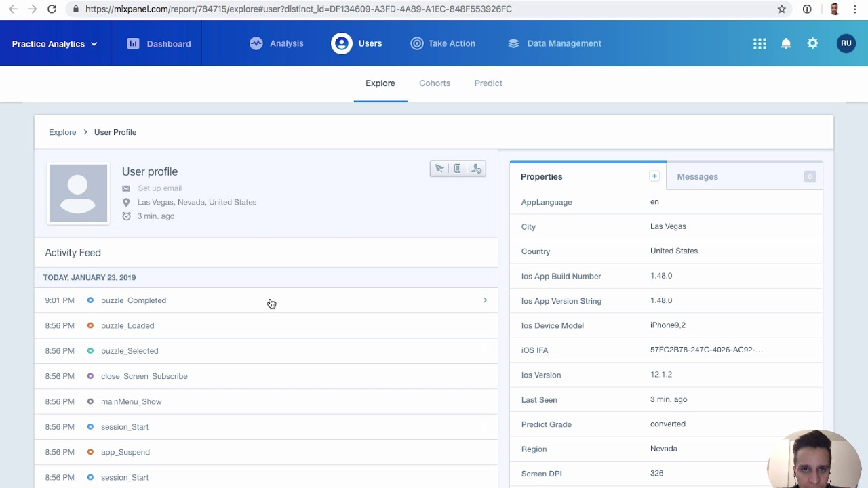The width and height of the screenshot is (868, 488).
Task: Click the iOS IFA value 57FC2B78
Action: coord(707,350)
